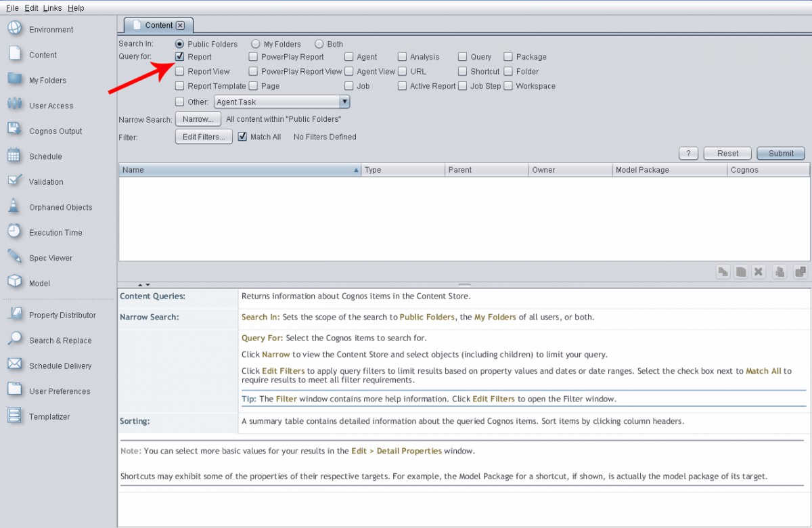
Task: Open the Property Distributor module
Action: coord(52,315)
